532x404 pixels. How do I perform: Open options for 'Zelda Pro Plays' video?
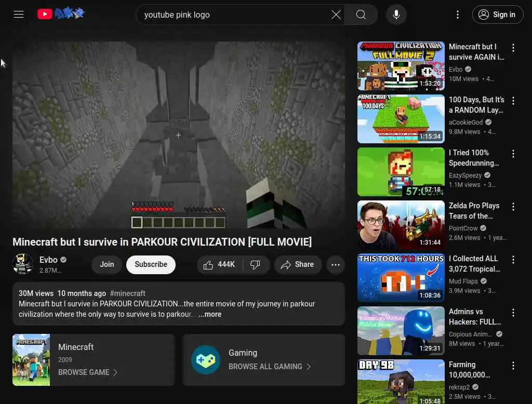[x=513, y=207]
